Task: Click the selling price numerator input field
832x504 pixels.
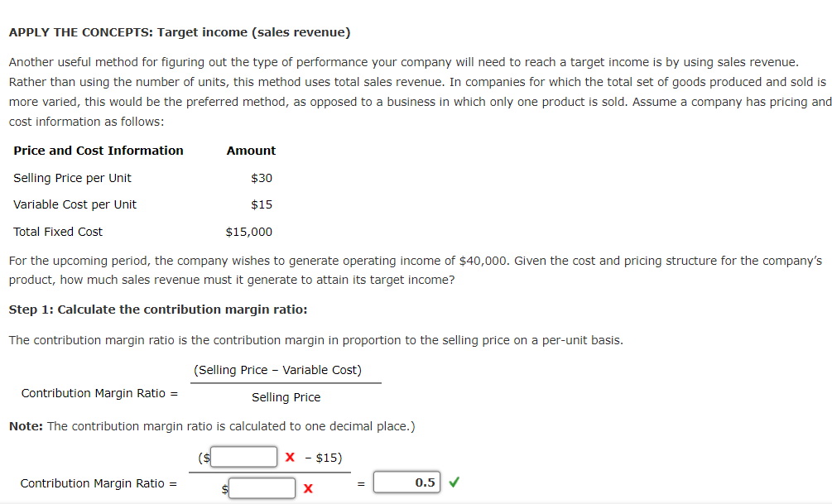Action: (x=244, y=457)
